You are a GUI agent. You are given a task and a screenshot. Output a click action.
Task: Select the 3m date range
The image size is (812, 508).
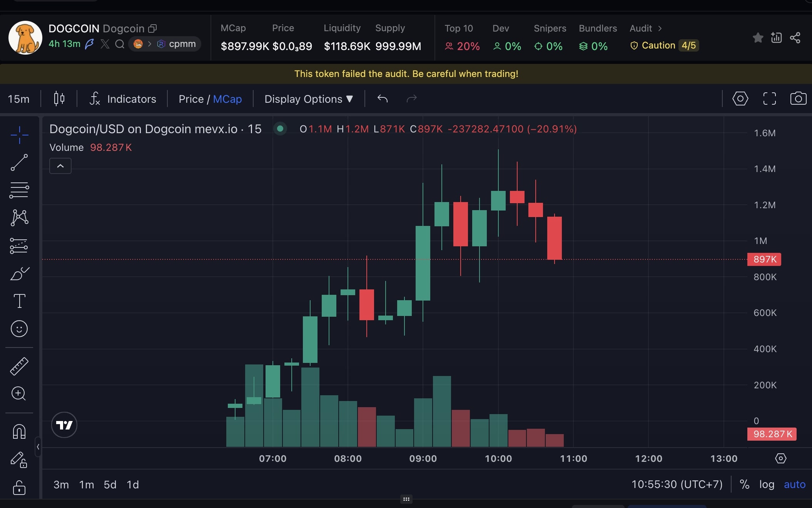coord(61,485)
